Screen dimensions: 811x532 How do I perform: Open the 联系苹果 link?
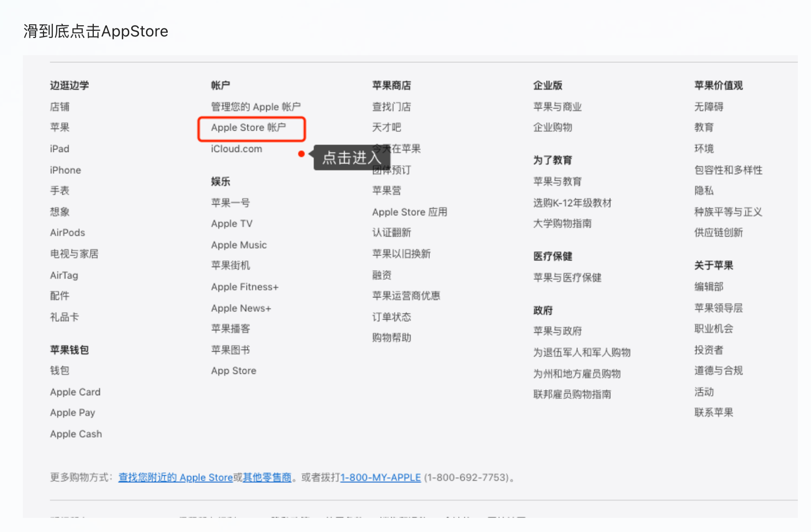[x=714, y=413]
